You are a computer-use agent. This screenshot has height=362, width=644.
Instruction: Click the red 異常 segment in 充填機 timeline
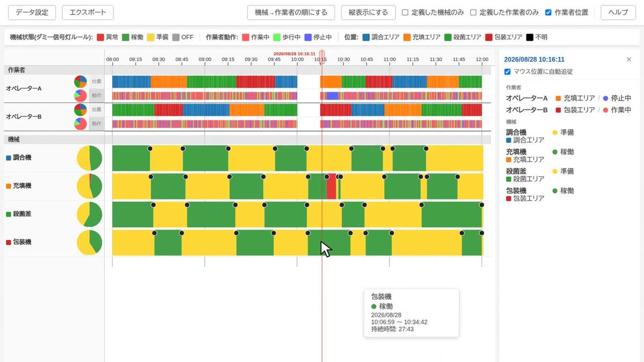tap(332, 186)
